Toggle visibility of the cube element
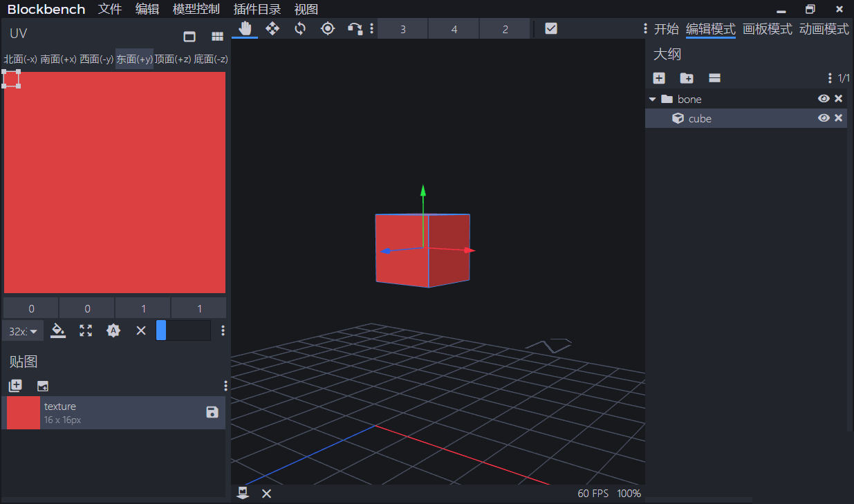Screen dimensions: 854x504 (x=823, y=118)
